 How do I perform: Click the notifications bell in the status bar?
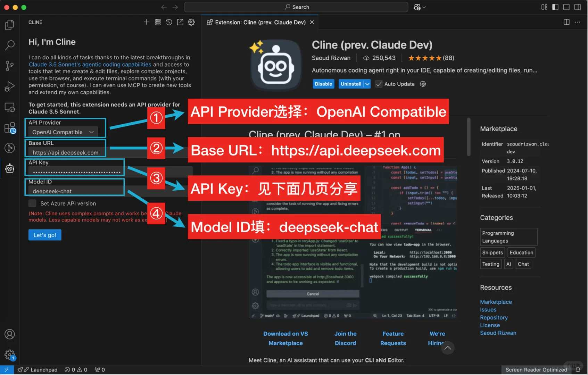(577, 369)
